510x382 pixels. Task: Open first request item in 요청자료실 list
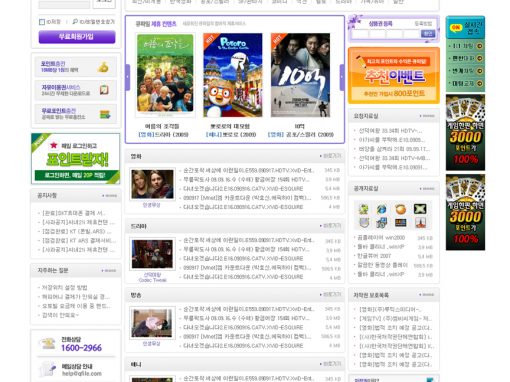tap(390, 131)
